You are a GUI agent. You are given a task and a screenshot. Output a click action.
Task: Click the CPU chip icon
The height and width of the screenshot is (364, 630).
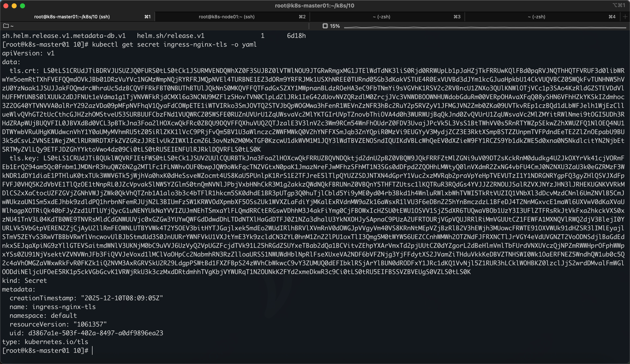[x=325, y=26]
